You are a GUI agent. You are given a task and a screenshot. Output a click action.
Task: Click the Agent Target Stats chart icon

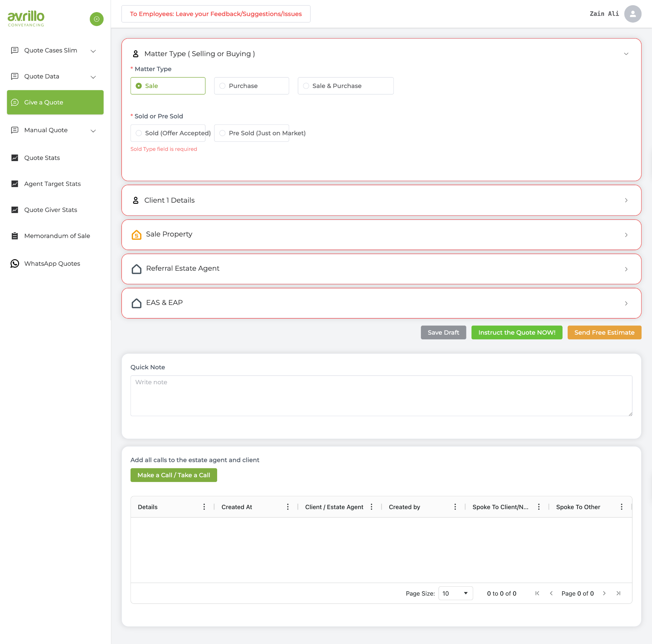point(15,184)
